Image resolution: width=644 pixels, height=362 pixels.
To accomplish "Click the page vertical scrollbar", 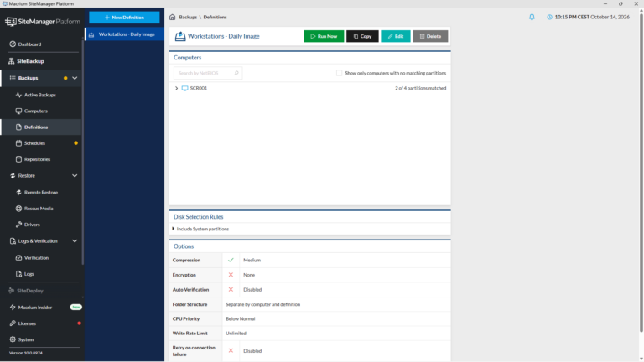I will (641, 173).
